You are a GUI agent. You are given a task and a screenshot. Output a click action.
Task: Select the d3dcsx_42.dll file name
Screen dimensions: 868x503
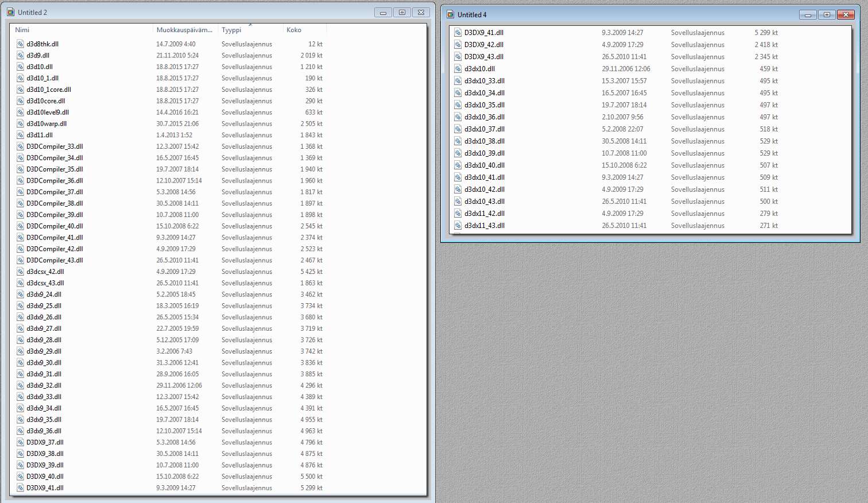pyautogui.click(x=45, y=272)
